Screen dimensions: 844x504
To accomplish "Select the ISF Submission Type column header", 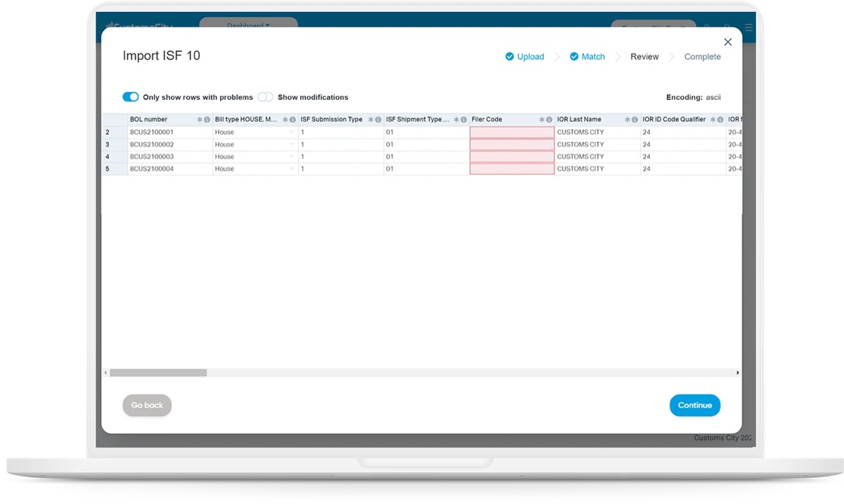I will [x=341, y=119].
